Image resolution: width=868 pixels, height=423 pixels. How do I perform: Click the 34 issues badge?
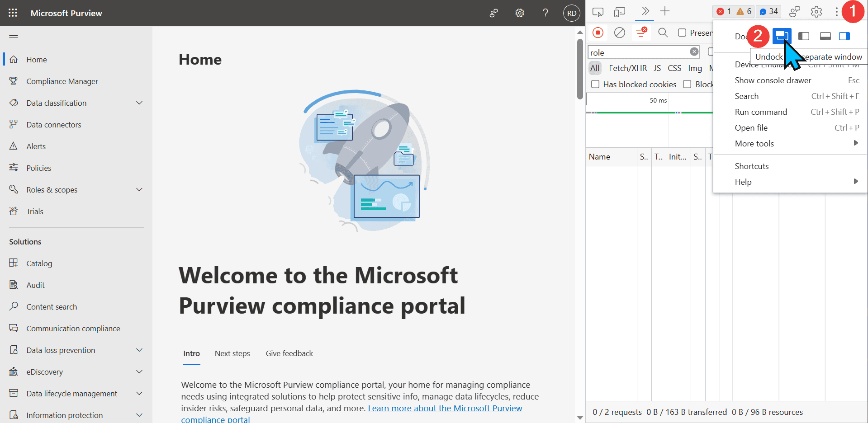tap(768, 11)
